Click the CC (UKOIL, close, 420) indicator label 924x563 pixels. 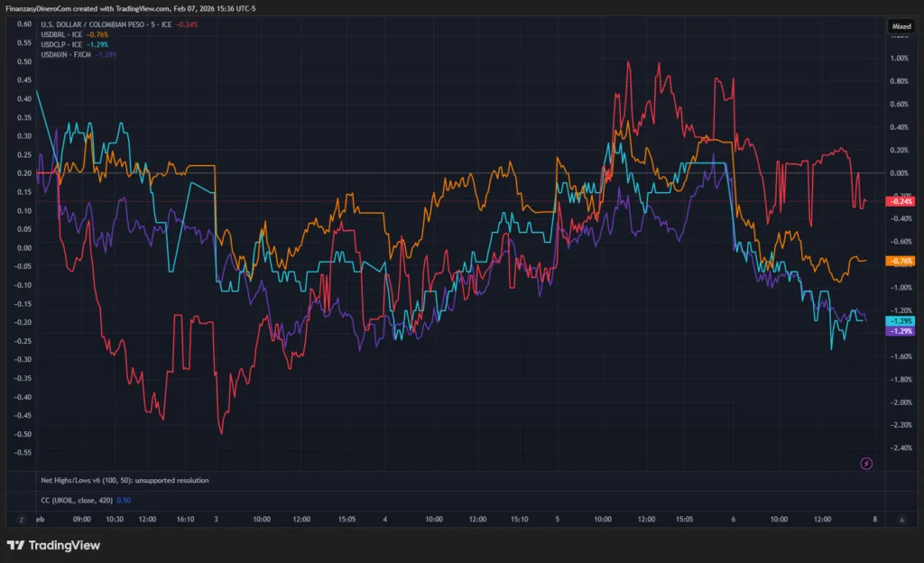[78, 500]
